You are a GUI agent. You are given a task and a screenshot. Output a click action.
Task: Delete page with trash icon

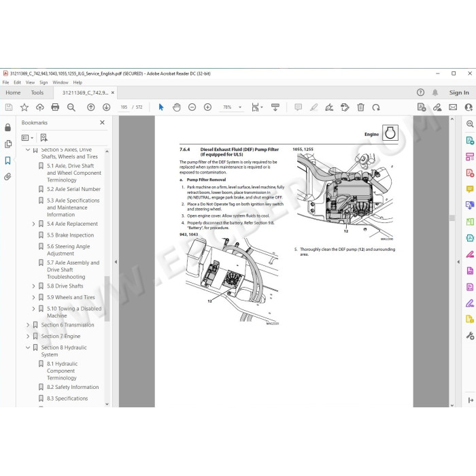360,107
